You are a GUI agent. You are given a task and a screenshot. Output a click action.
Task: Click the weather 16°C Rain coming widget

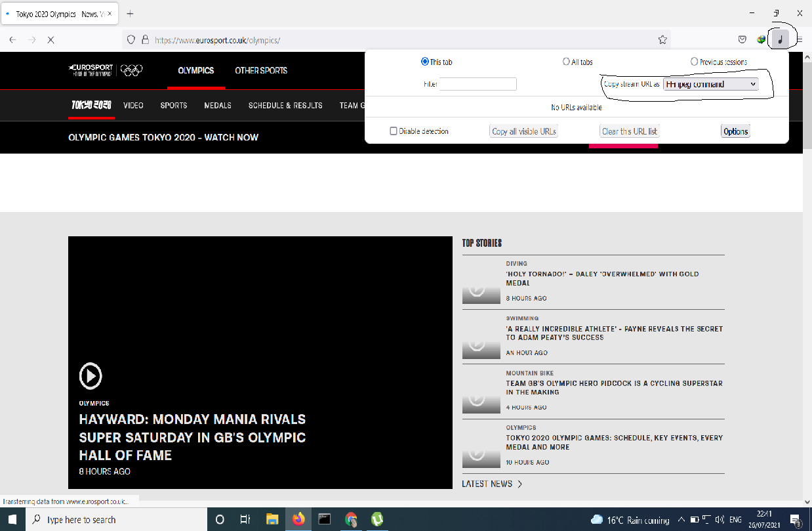click(x=630, y=520)
